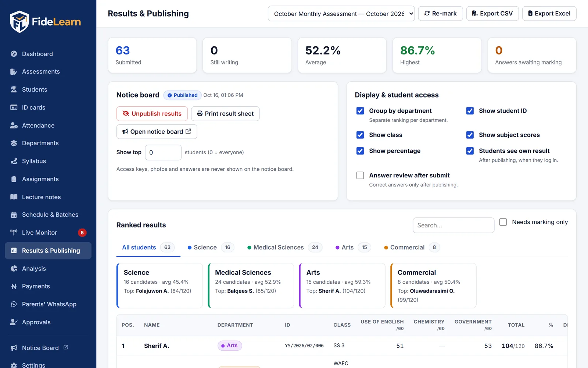588x368 pixels.
Task: Click the external-link icon beside sidebar Notice Board
Action: pyautogui.click(x=66, y=347)
